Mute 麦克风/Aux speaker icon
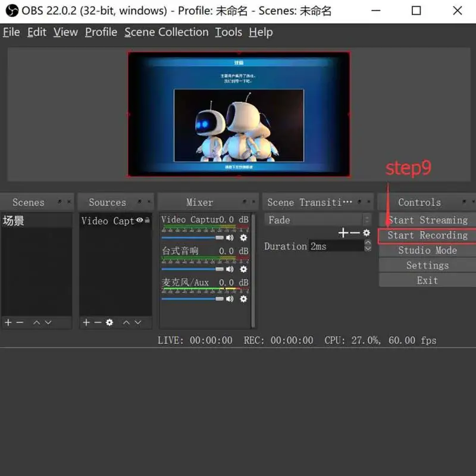The height and width of the screenshot is (476, 476). tap(230, 299)
